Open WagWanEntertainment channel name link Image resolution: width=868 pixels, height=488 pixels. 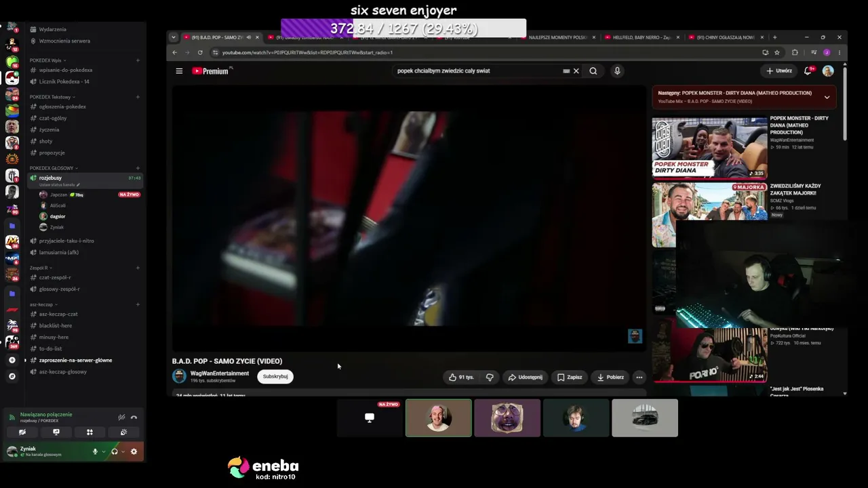click(x=220, y=373)
